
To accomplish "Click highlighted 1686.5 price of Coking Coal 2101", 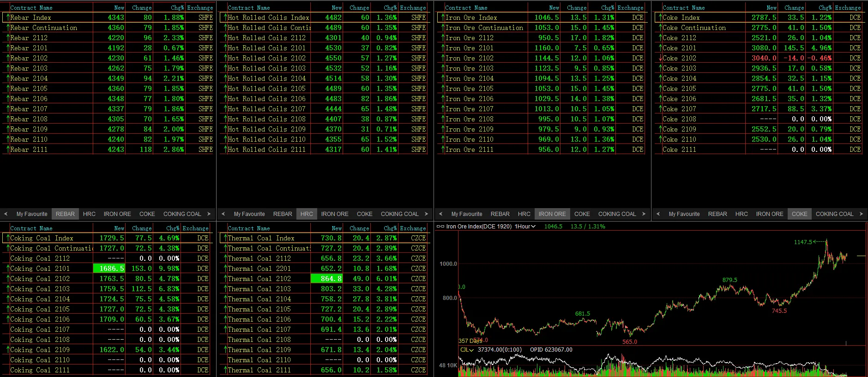I will click(x=109, y=269).
